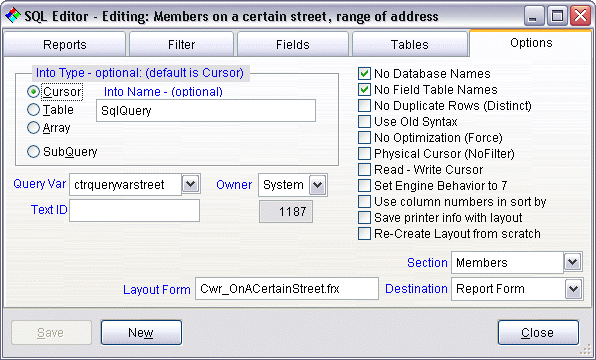The image size is (596, 360).
Task: Maximize the SQL Editor window
Action: [x=557, y=16]
